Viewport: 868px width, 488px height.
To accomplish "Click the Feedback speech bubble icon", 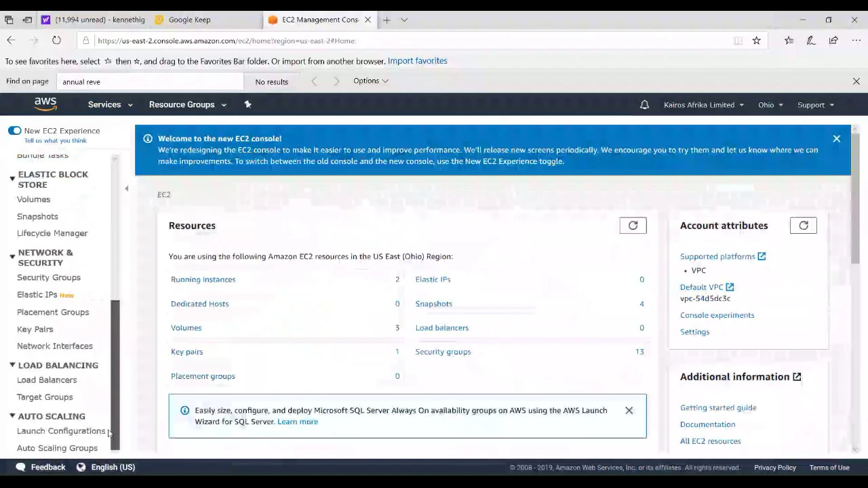I will tap(20, 467).
